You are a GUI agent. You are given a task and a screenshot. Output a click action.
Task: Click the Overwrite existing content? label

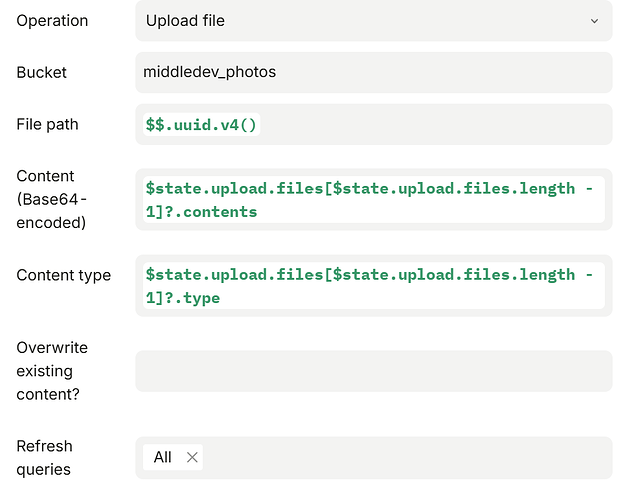tap(52, 371)
